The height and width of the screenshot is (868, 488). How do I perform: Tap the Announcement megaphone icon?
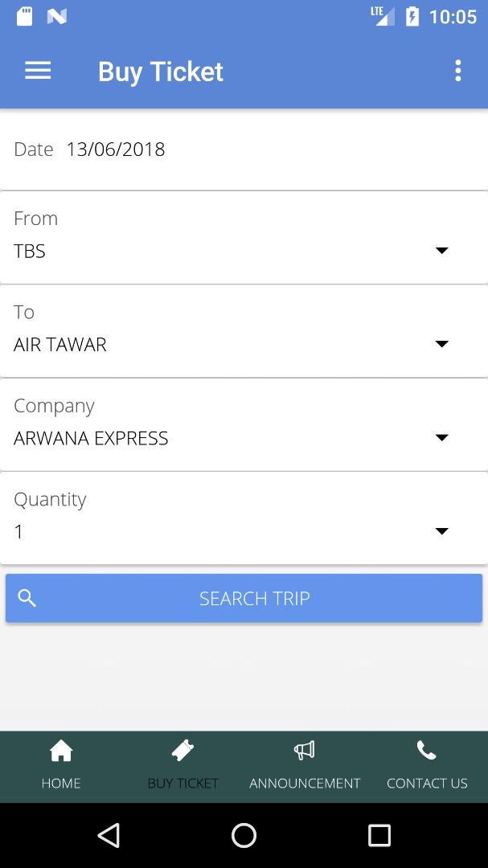tap(305, 751)
